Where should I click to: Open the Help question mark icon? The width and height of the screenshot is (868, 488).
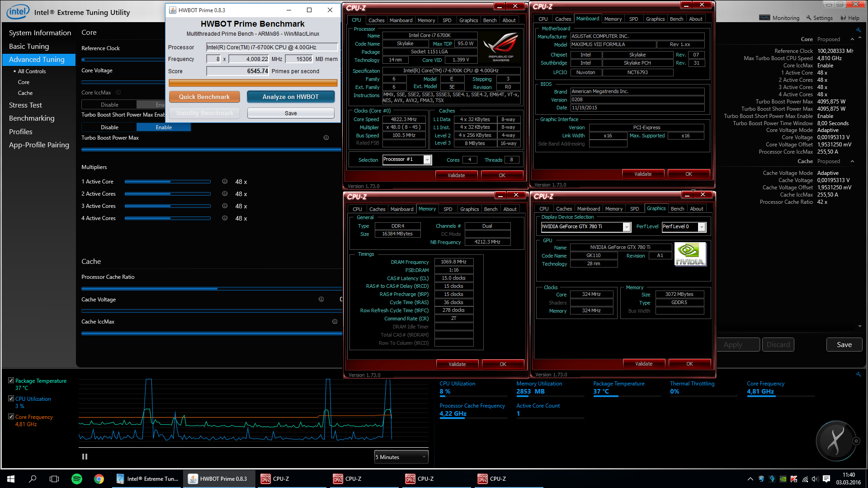[843, 18]
